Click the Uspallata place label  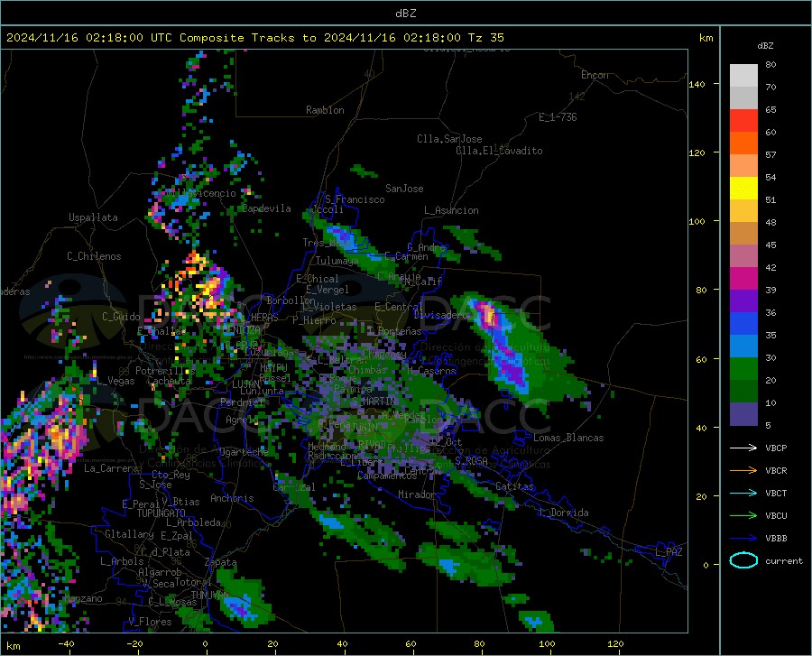pyautogui.click(x=93, y=217)
